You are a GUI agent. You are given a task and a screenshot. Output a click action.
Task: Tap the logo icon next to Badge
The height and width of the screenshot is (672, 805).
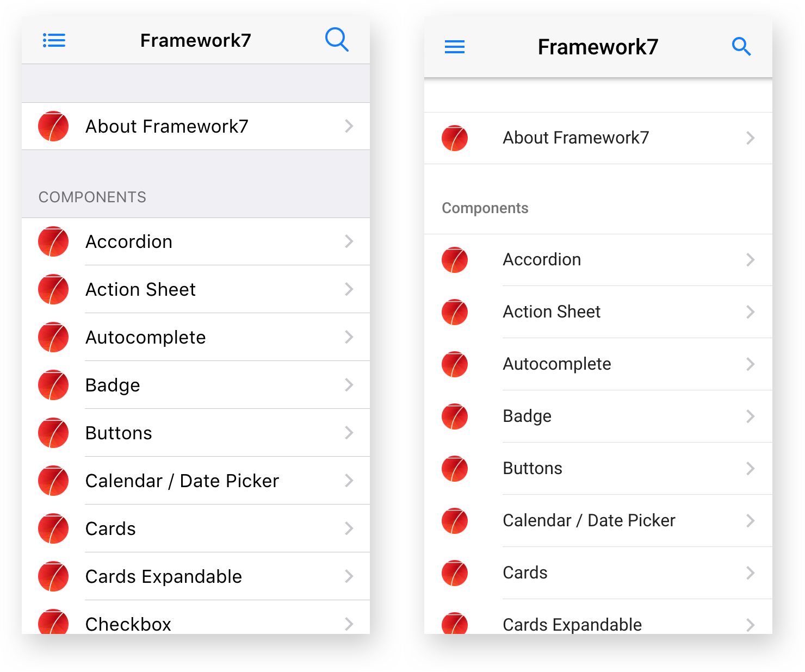53,384
